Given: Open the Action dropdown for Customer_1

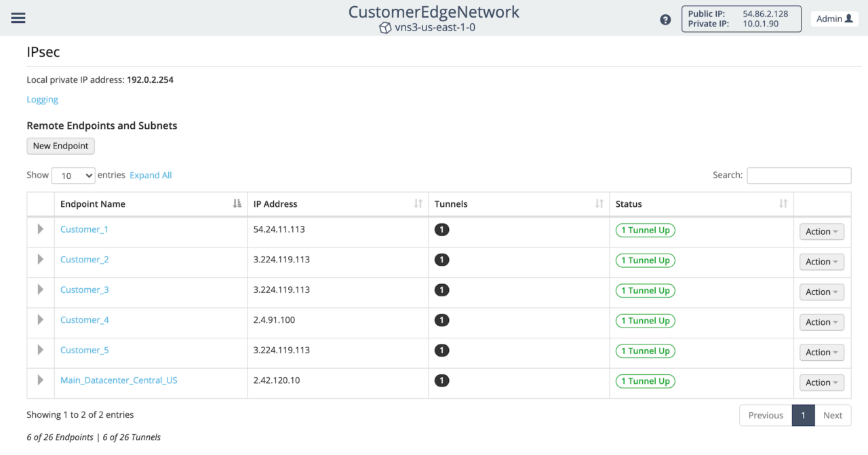Looking at the screenshot, I should coord(821,231).
